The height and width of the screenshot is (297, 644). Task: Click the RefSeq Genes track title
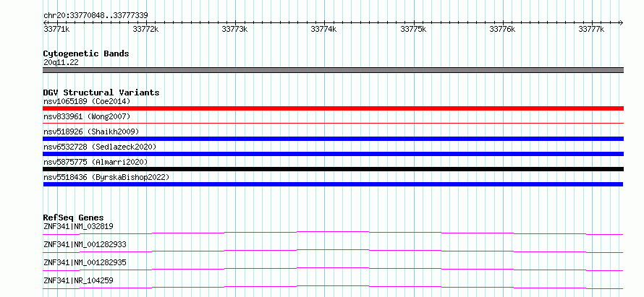pos(74,218)
